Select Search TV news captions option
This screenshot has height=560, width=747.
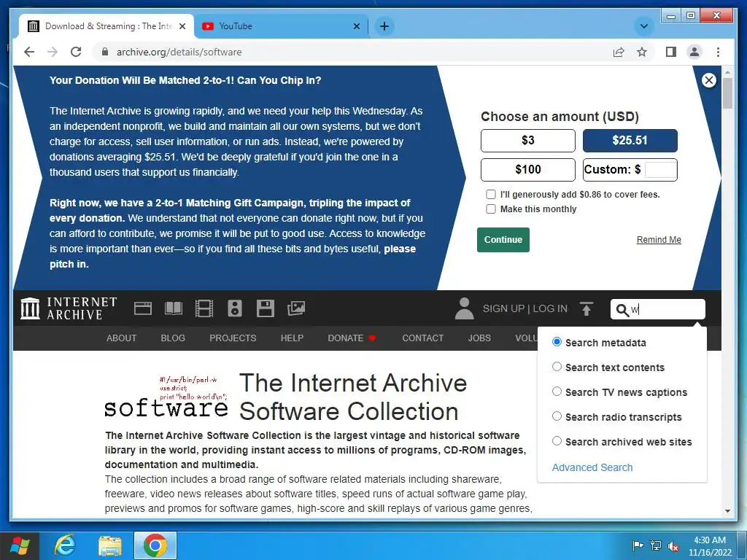pos(557,392)
